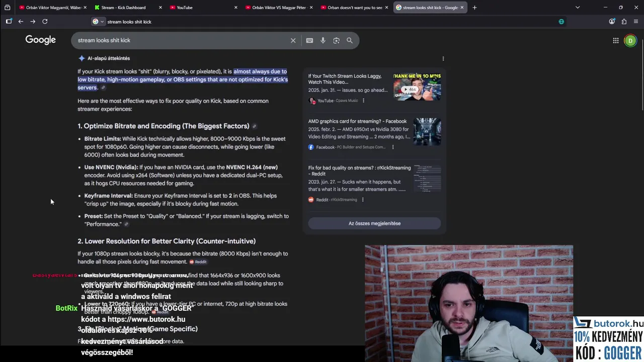
Task: Submit search with the magnifier icon
Action: (x=350, y=40)
